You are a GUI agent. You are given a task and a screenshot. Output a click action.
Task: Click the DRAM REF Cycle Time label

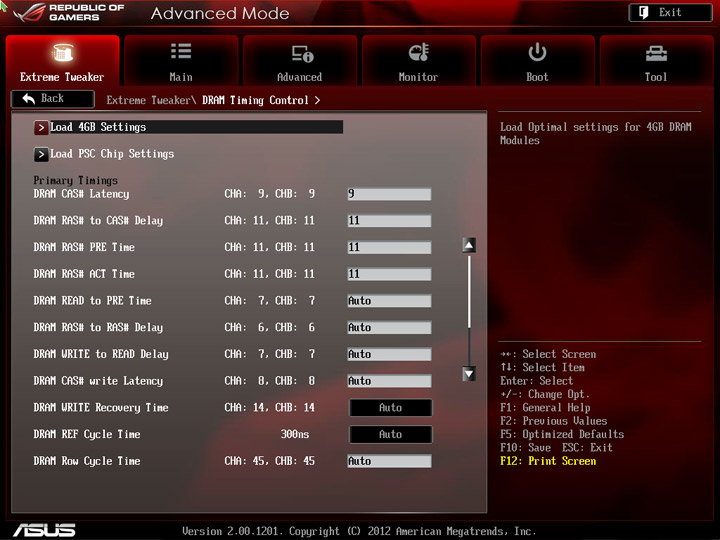tap(87, 434)
